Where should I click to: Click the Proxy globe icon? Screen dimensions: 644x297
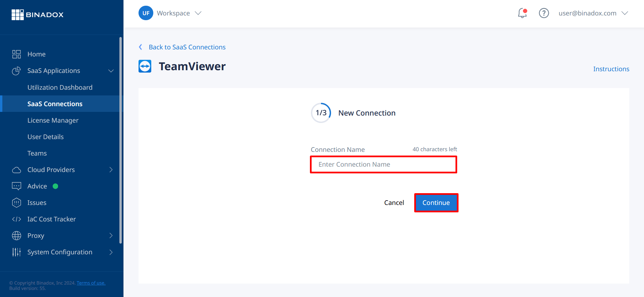point(16,236)
